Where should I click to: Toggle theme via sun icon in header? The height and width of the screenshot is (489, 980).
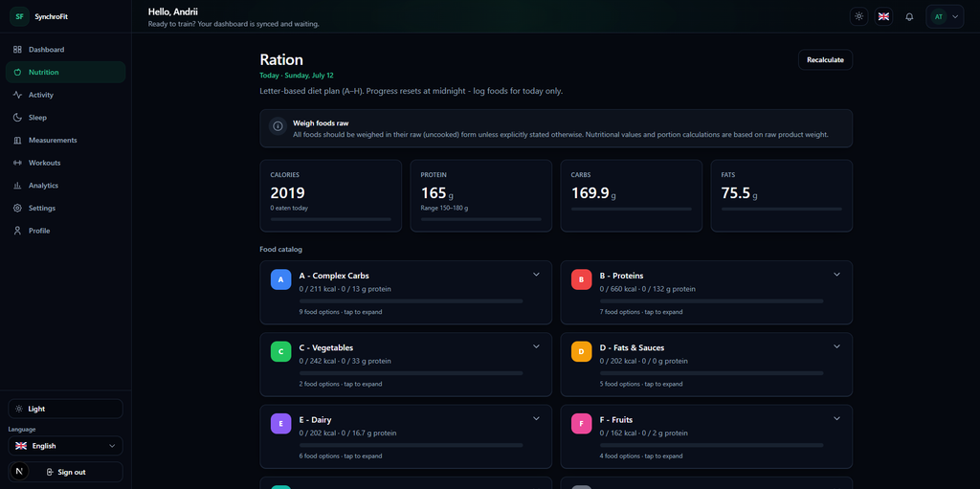point(859,17)
